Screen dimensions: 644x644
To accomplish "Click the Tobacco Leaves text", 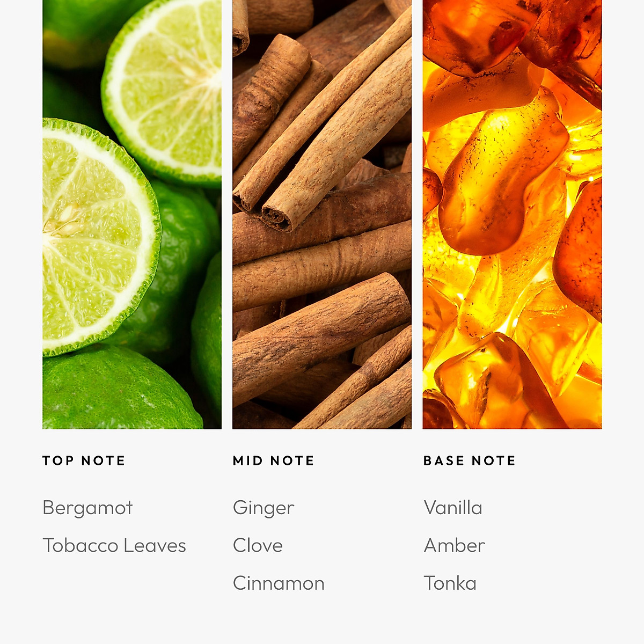I will pos(114,545).
